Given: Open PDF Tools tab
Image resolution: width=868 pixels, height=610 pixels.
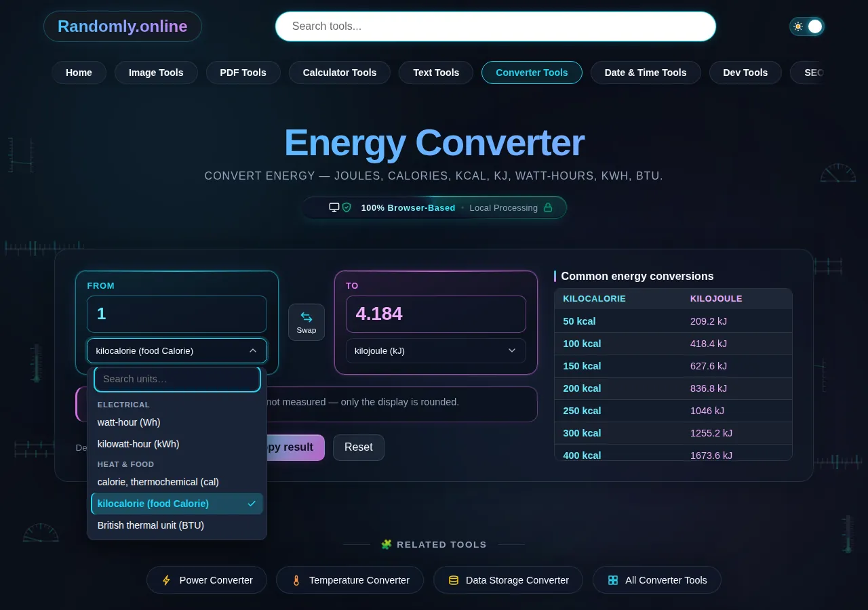Looking at the screenshot, I should point(243,73).
